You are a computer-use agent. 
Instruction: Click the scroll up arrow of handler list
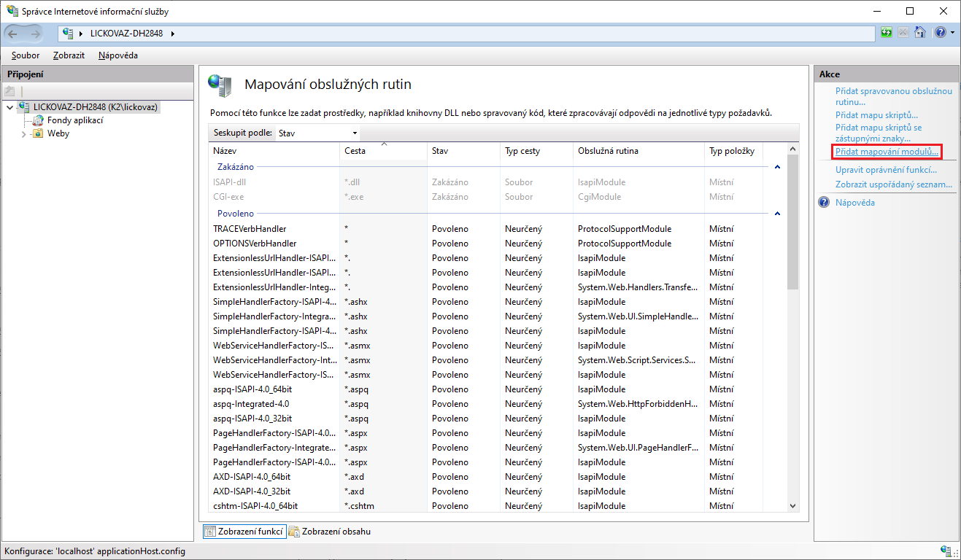click(793, 149)
